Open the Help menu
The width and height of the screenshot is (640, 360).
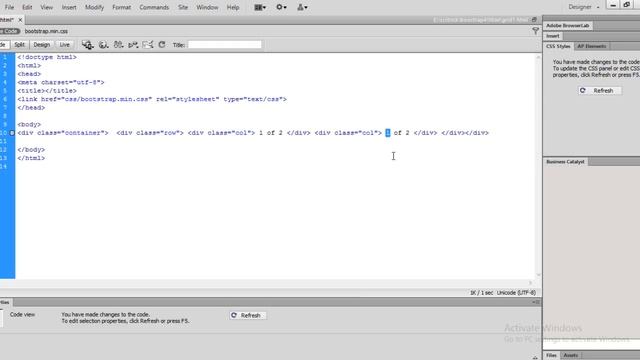click(233, 7)
